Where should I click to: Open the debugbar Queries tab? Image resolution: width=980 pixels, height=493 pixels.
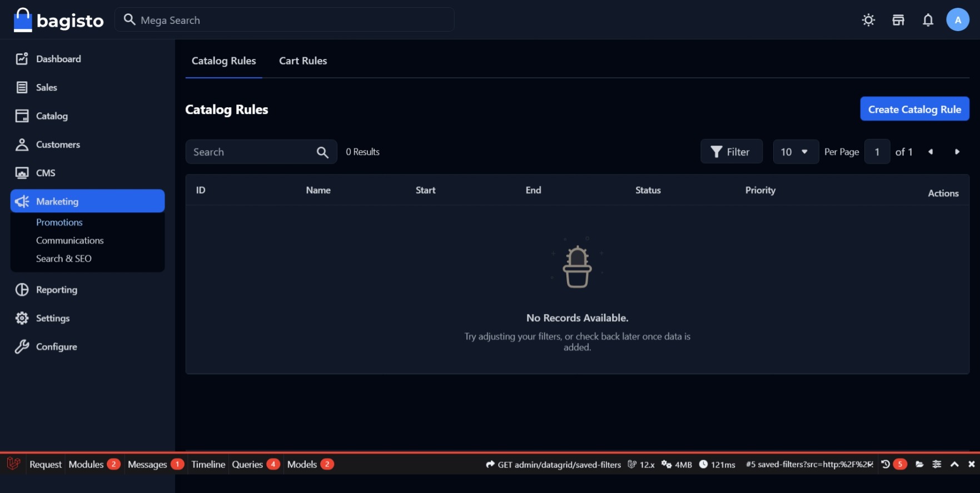click(256, 464)
